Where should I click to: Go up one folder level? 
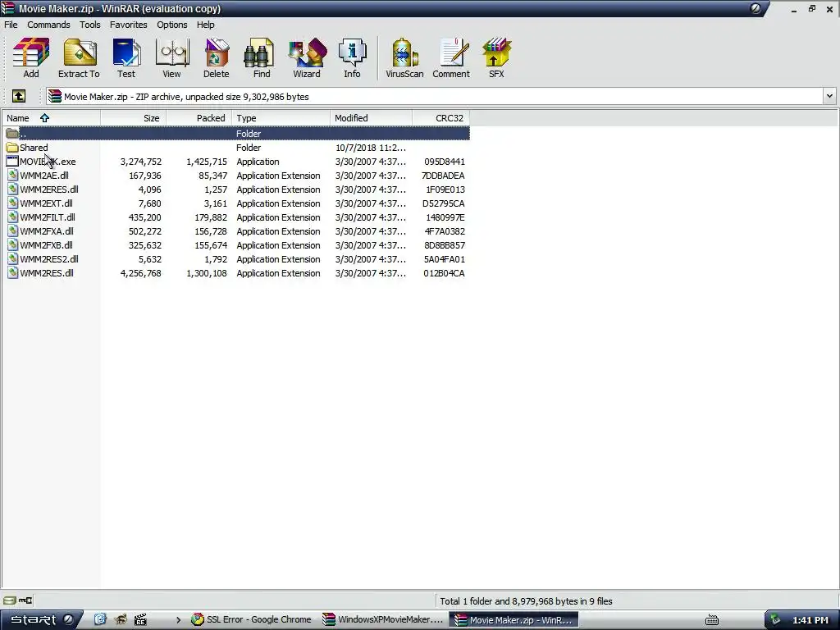click(19, 97)
